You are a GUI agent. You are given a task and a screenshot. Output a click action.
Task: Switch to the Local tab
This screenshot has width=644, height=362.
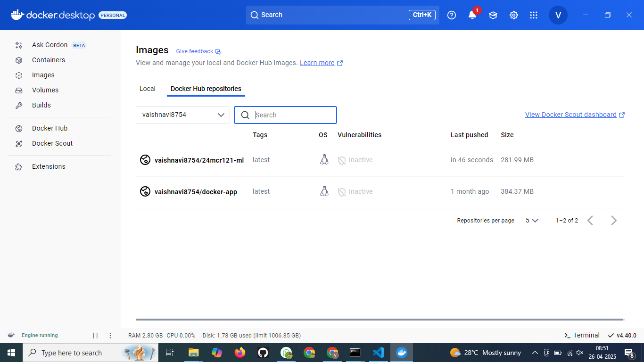[148, 89]
